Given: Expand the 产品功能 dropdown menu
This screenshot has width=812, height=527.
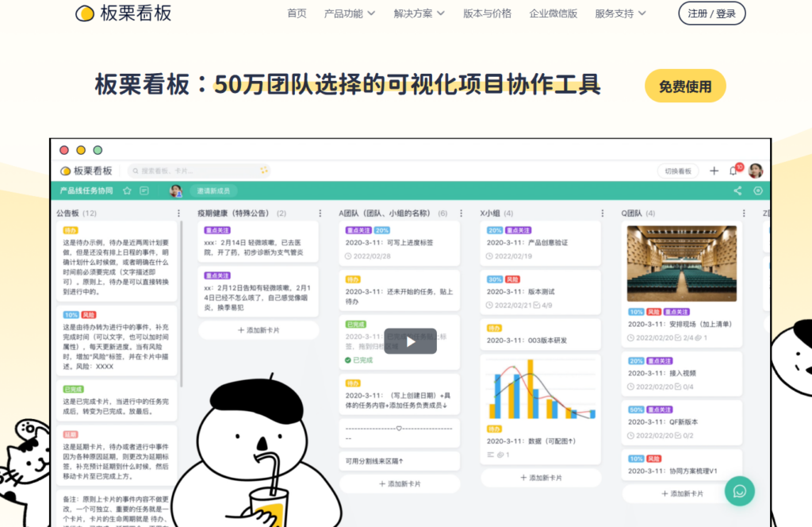Looking at the screenshot, I should [350, 13].
